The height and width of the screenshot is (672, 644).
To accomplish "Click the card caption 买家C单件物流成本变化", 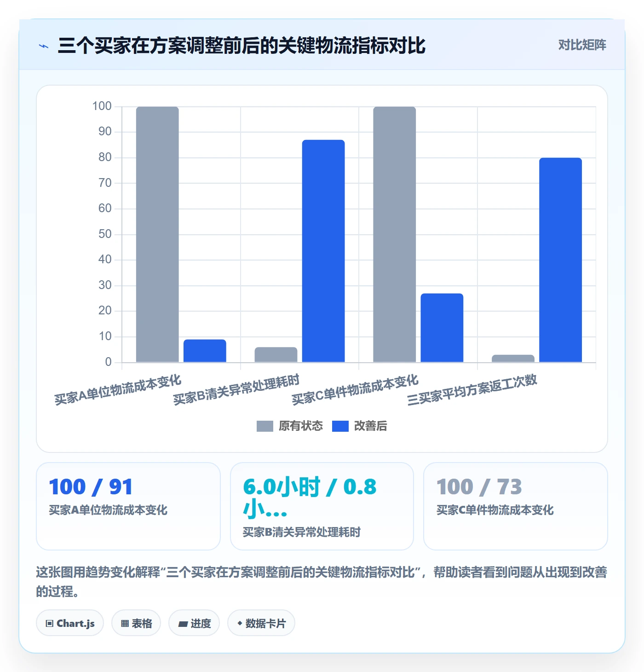I will [x=495, y=510].
